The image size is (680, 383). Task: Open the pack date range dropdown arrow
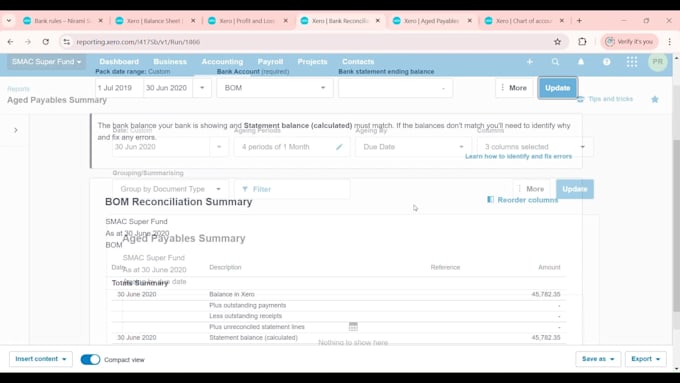[x=202, y=88]
